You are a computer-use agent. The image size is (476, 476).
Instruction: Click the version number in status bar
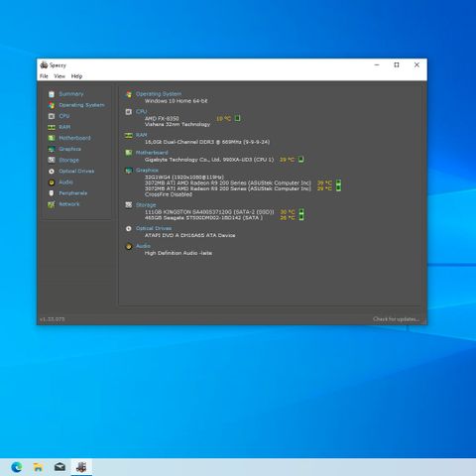coord(53,319)
